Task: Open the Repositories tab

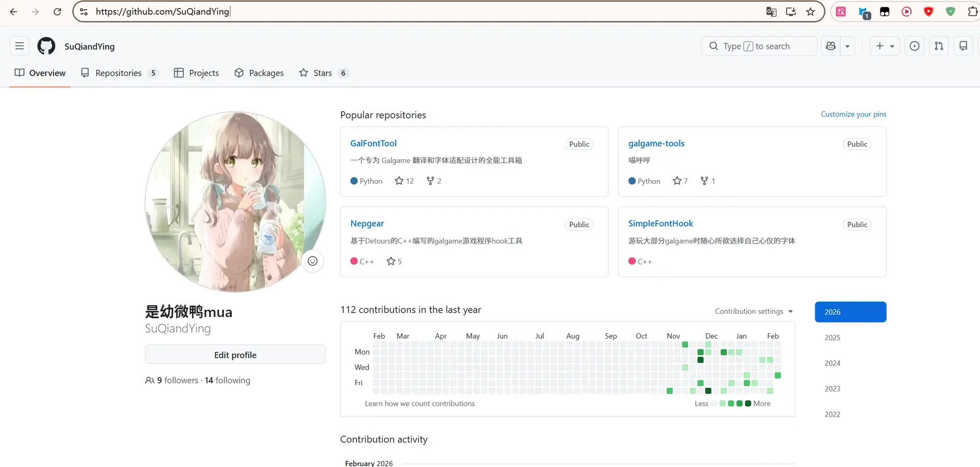Action: pyautogui.click(x=120, y=73)
